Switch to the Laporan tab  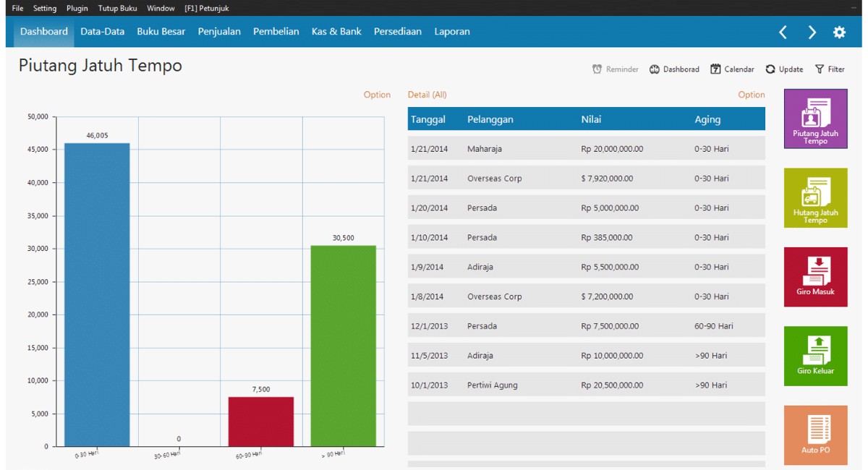(452, 32)
